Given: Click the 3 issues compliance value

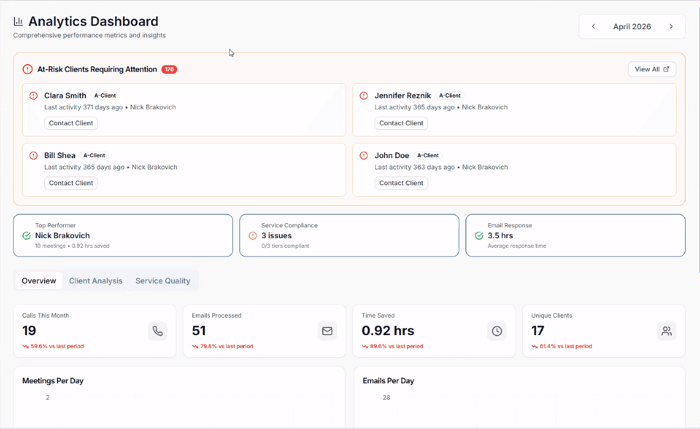Looking at the screenshot, I should (276, 236).
